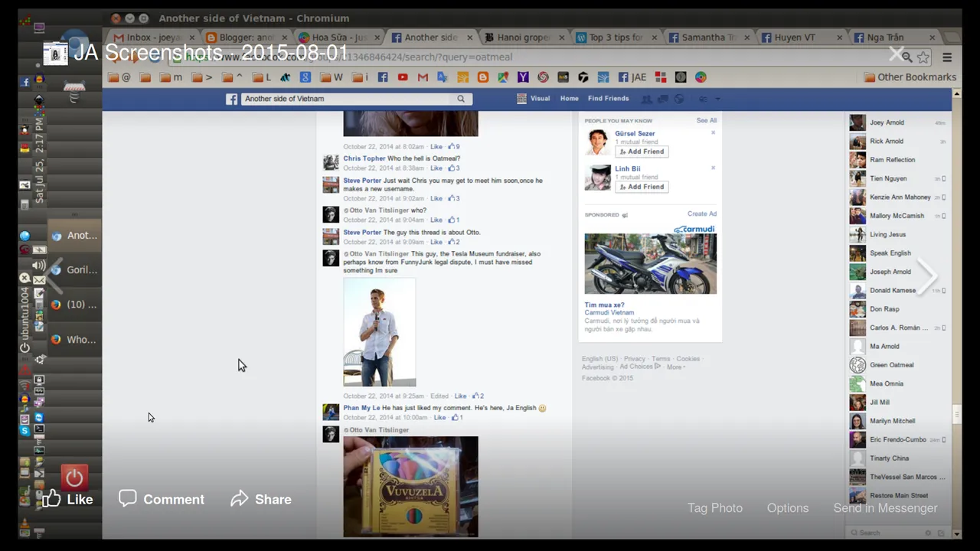The image size is (980, 551).
Task: Click the album owner thumbnail beside the title
Action: point(55,53)
